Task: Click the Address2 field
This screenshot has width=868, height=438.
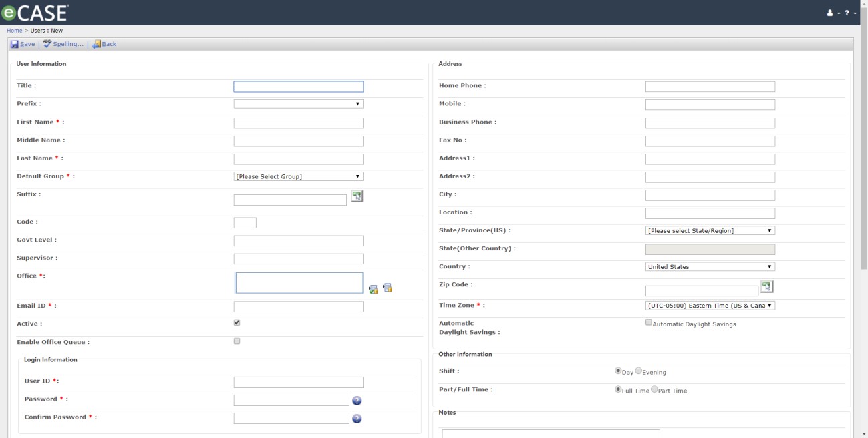Action: 710,177
